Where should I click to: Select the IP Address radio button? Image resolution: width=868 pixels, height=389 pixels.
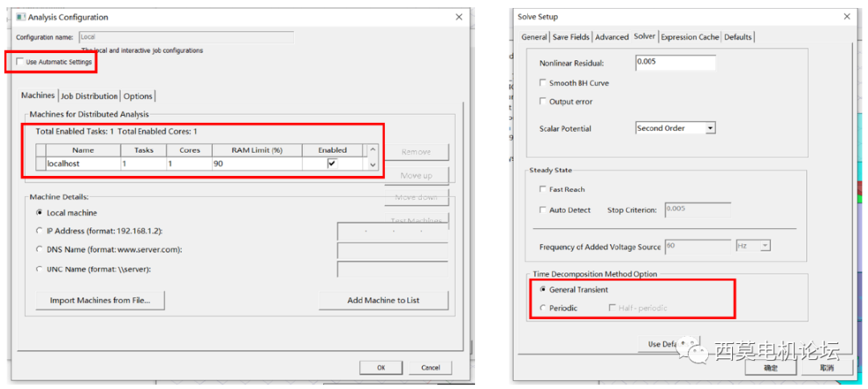coord(39,230)
